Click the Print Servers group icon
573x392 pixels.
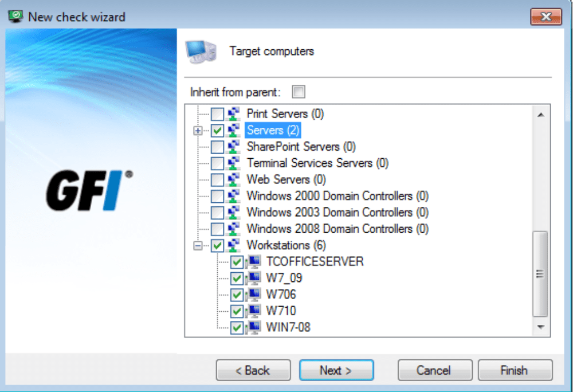[x=234, y=114]
